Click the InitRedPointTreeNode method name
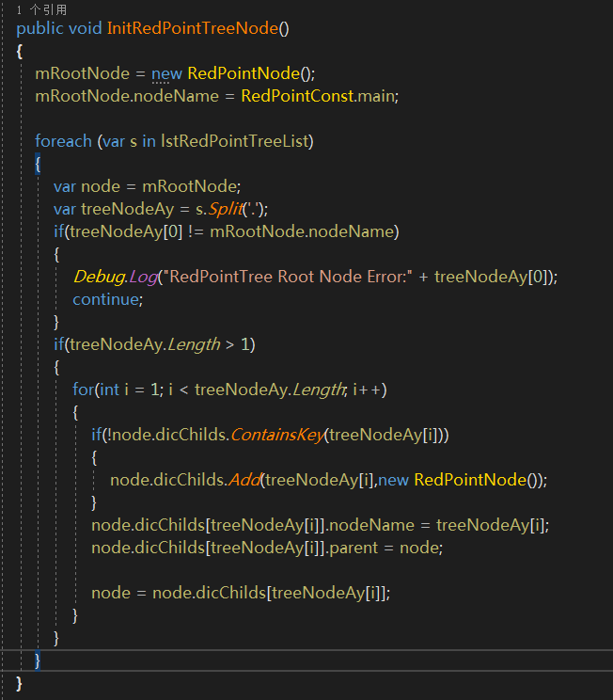This screenshot has width=613, height=700. tap(193, 28)
